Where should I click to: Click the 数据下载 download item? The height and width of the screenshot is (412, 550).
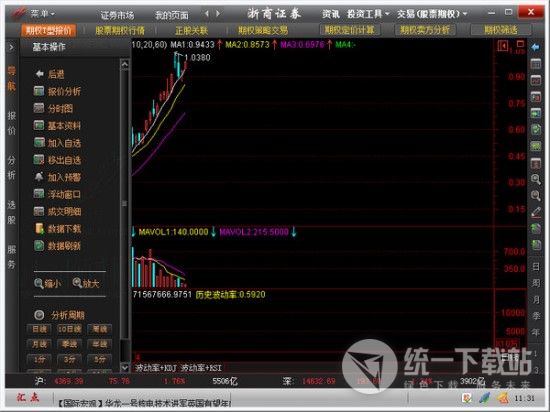click(x=57, y=229)
